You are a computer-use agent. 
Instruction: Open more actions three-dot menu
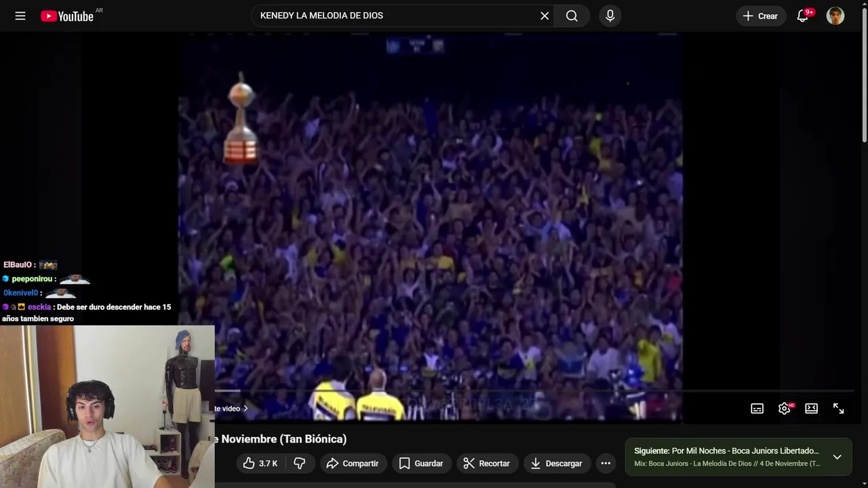pos(606,463)
